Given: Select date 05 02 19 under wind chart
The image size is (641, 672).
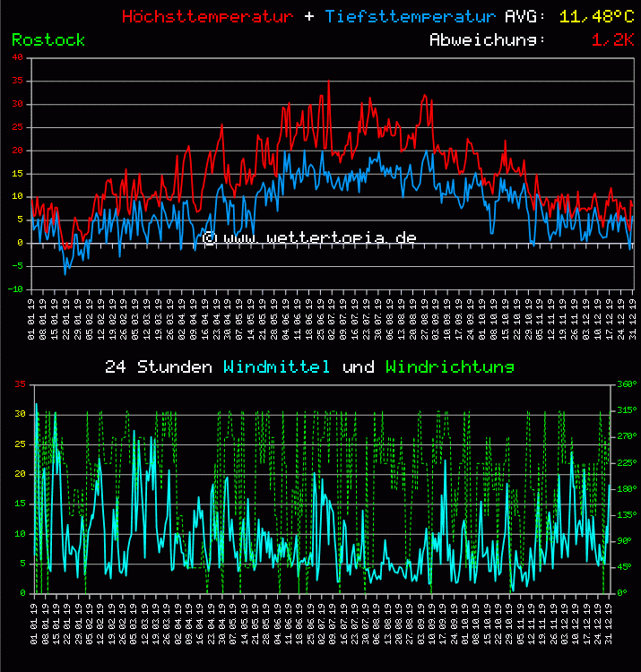Looking at the screenshot, I should pos(89,624).
